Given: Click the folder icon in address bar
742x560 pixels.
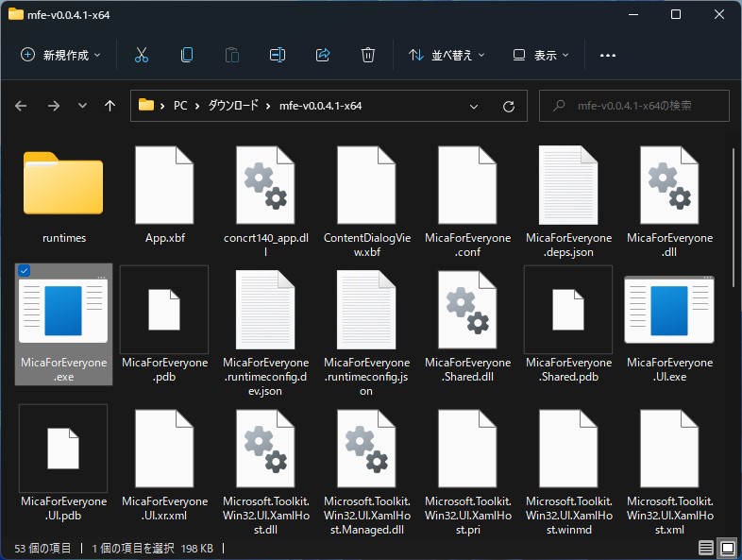Looking at the screenshot, I should tap(146, 105).
